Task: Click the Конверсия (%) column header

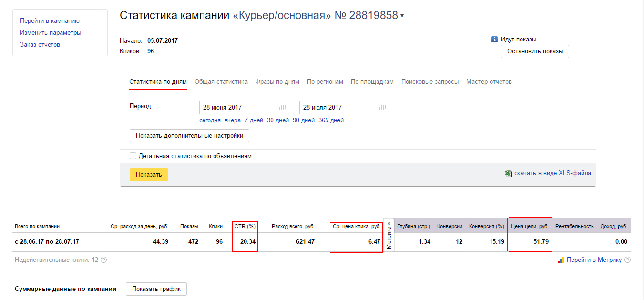Action: click(x=487, y=227)
